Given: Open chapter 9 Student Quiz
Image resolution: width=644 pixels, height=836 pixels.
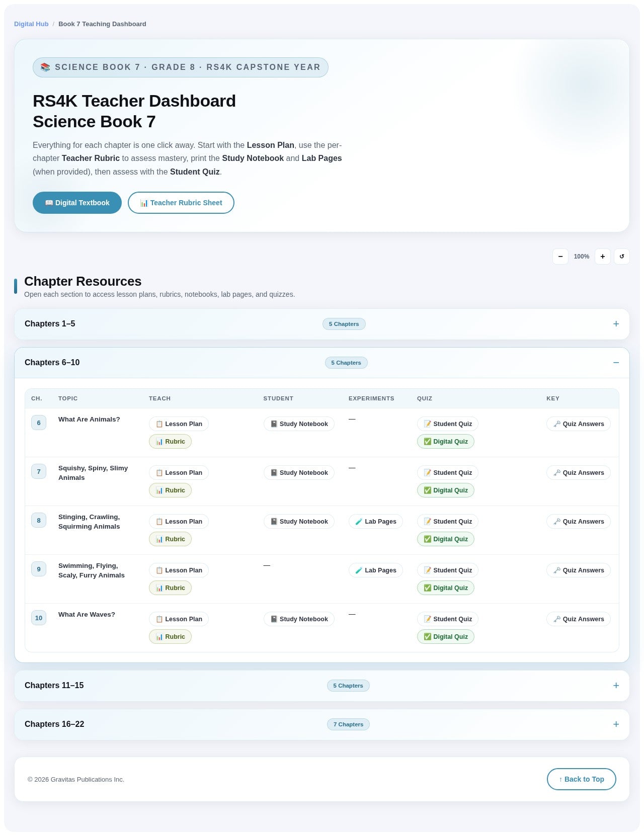Looking at the screenshot, I should [448, 570].
